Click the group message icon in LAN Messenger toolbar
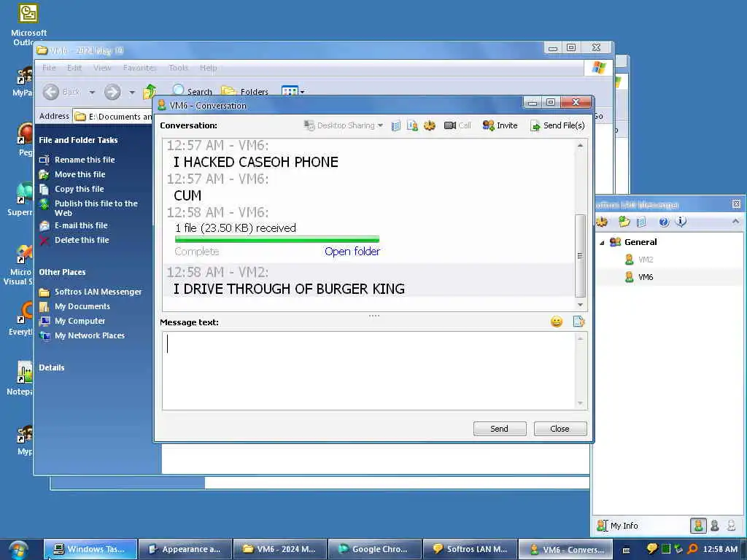The image size is (747, 560). coord(602,222)
